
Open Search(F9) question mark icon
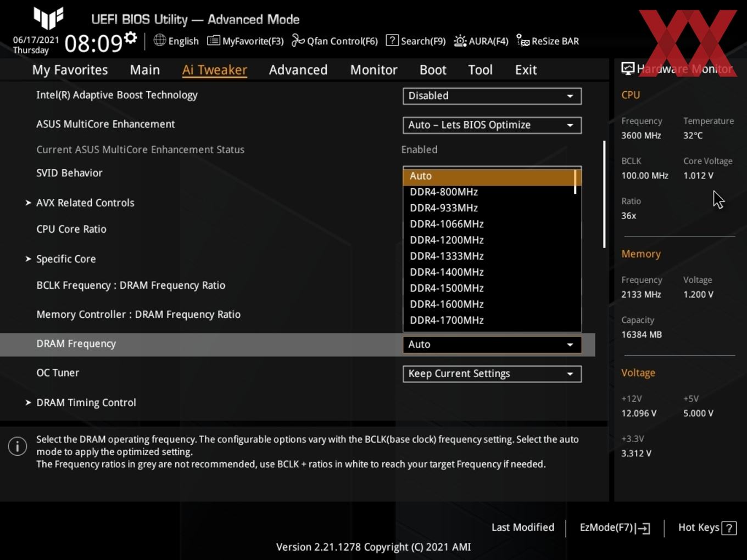coord(392,41)
